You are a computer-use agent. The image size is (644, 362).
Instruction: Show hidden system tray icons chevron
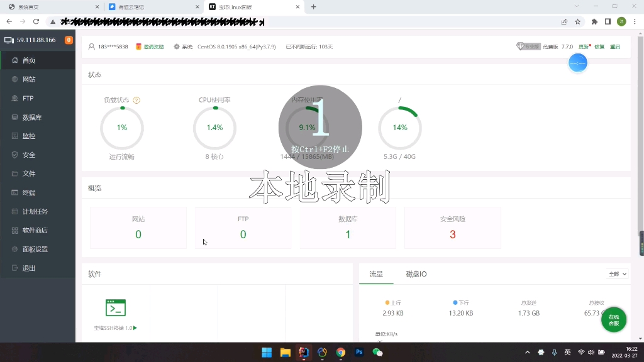(528, 353)
